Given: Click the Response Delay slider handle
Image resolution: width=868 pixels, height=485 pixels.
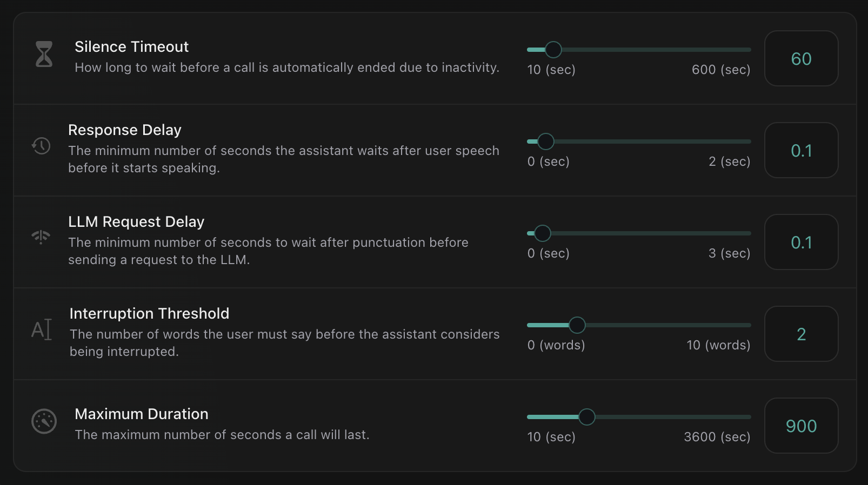Looking at the screenshot, I should (x=546, y=142).
